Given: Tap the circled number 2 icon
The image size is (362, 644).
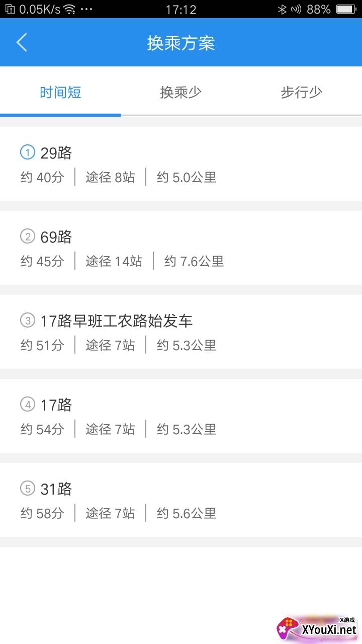Looking at the screenshot, I should [x=27, y=236].
